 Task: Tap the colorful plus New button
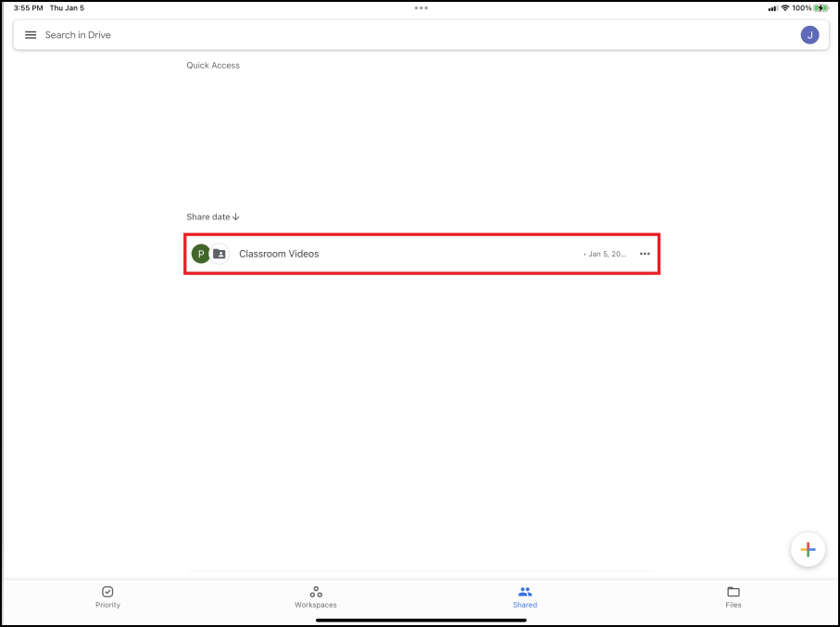808,549
